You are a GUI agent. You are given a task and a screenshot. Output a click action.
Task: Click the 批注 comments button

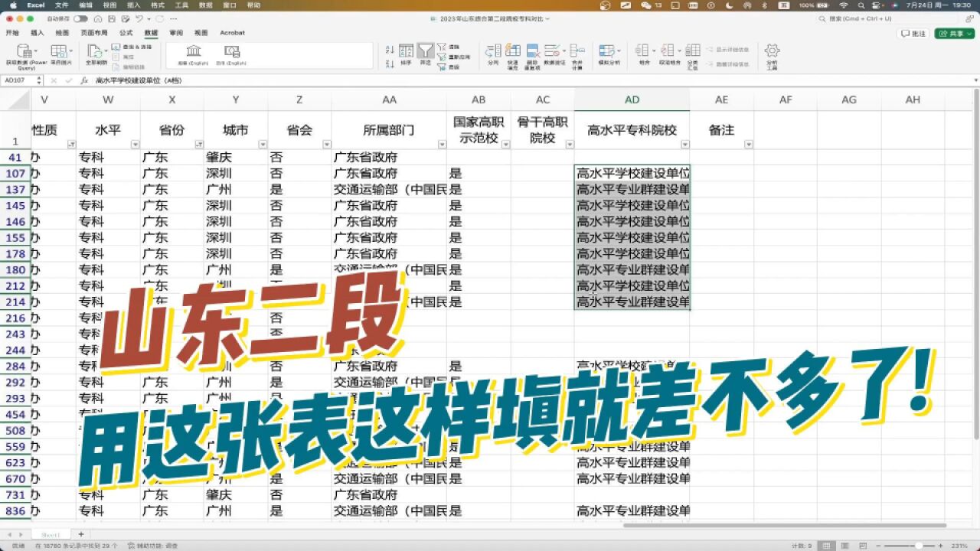(914, 33)
